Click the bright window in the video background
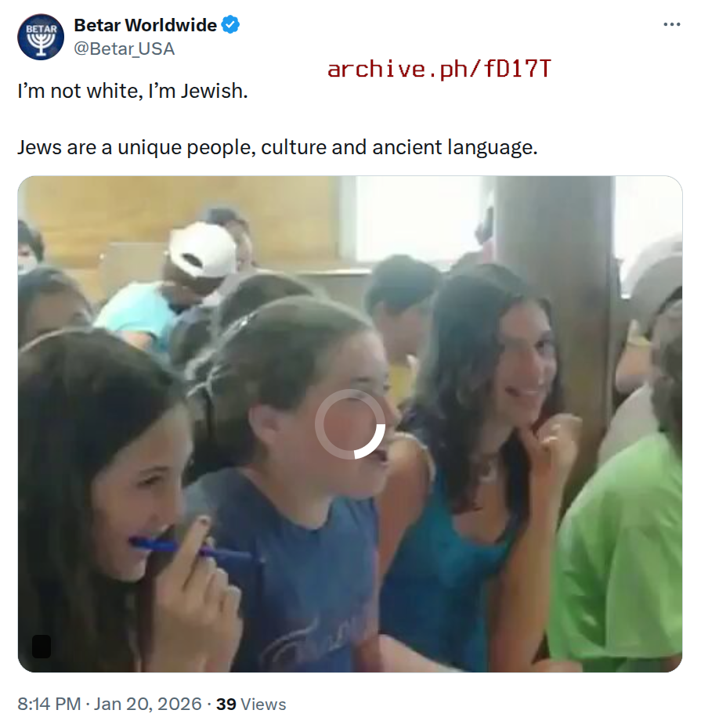Screen dimensions: 701x728 (418, 218)
